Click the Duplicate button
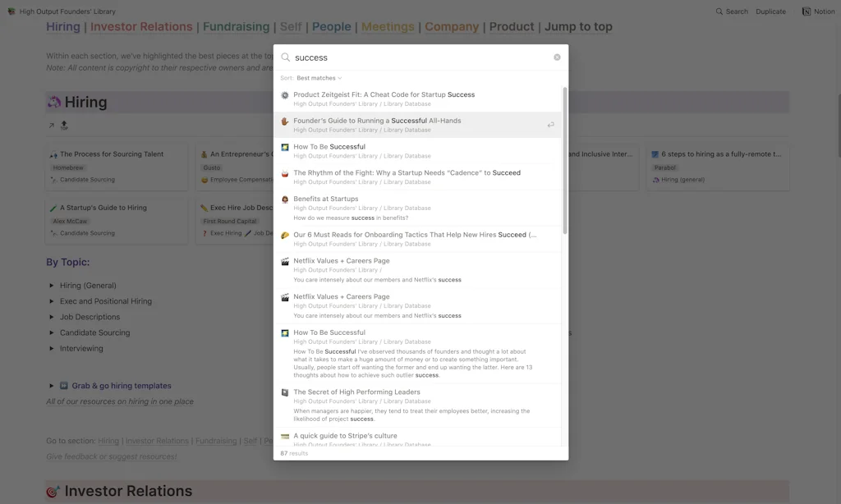The image size is (841, 504). pyautogui.click(x=770, y=11)
